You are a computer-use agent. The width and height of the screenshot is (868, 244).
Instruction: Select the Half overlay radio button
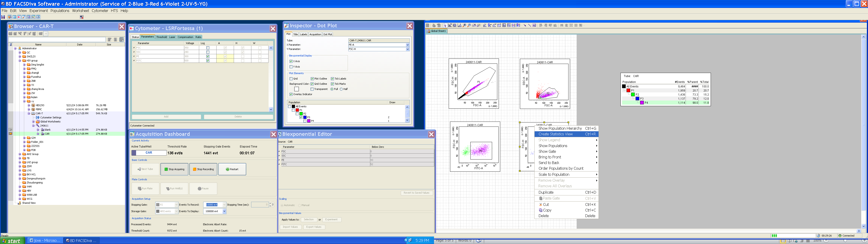341,89
